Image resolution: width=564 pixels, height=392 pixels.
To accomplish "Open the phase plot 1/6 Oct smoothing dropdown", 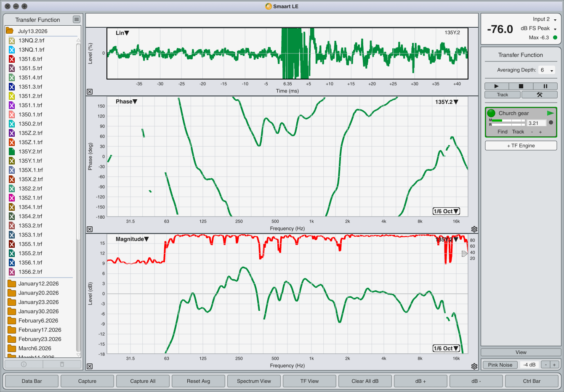I will [446, 211].
